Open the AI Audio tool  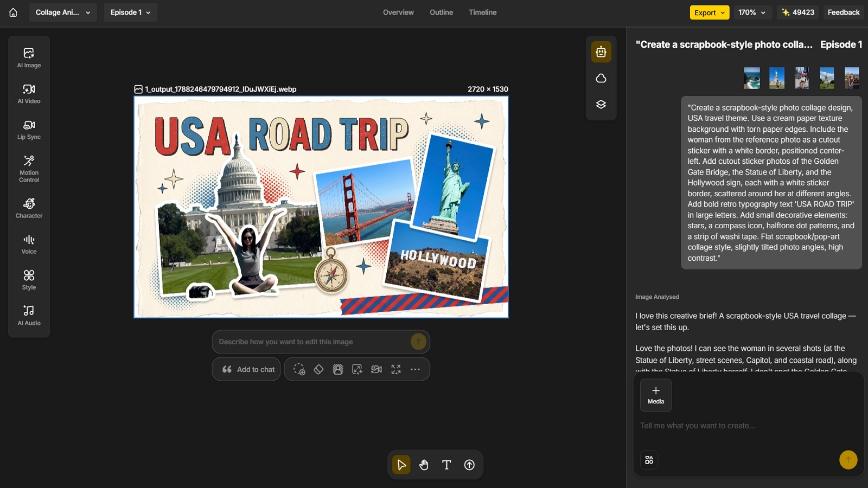(29, 316)
